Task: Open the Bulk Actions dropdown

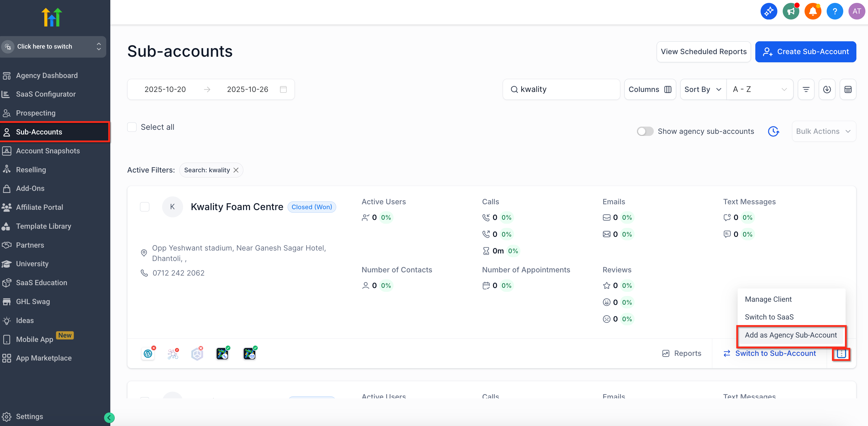Action: 823,131
